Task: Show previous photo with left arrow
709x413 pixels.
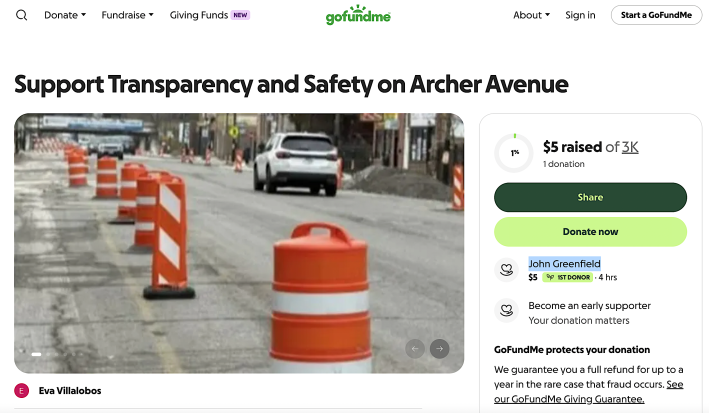Action: pos(415,349)
